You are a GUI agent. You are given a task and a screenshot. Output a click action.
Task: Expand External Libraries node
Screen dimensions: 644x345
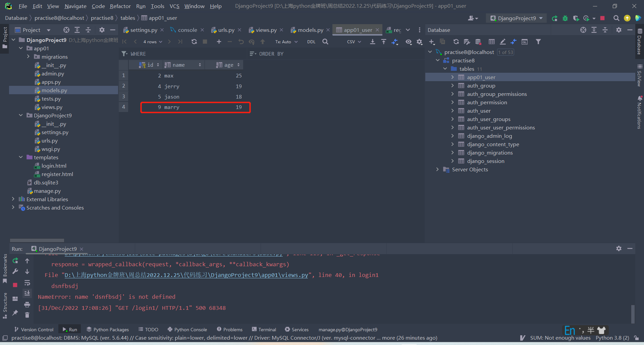13,199
